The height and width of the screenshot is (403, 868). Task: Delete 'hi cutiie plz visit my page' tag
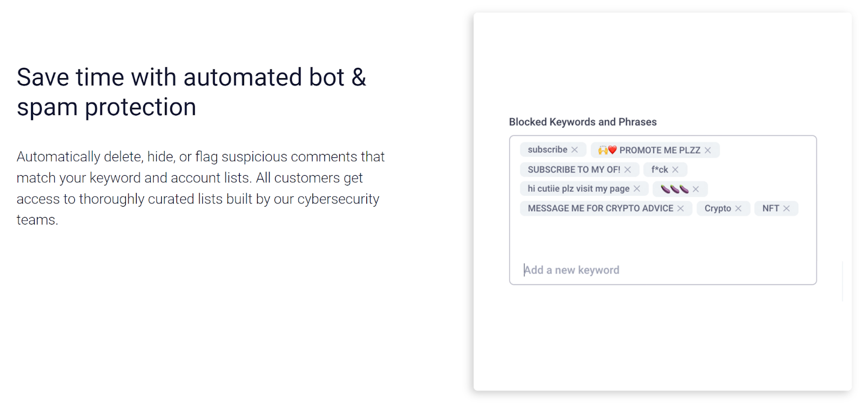point(637,189)
